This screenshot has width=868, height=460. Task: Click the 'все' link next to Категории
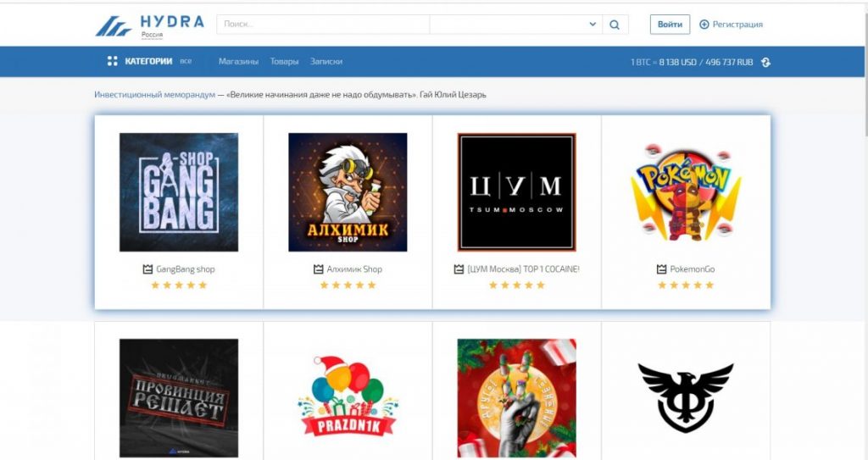point(186,61)
